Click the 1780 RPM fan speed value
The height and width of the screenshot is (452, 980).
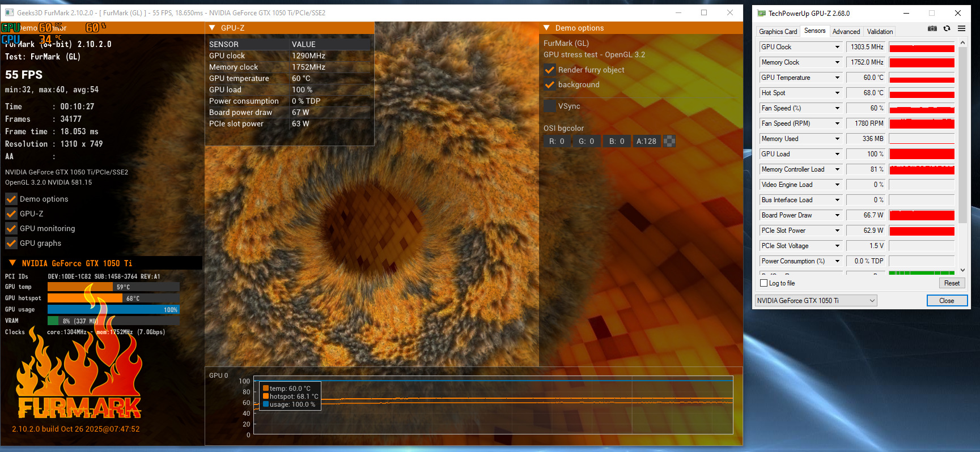click(x=866, y=123)
